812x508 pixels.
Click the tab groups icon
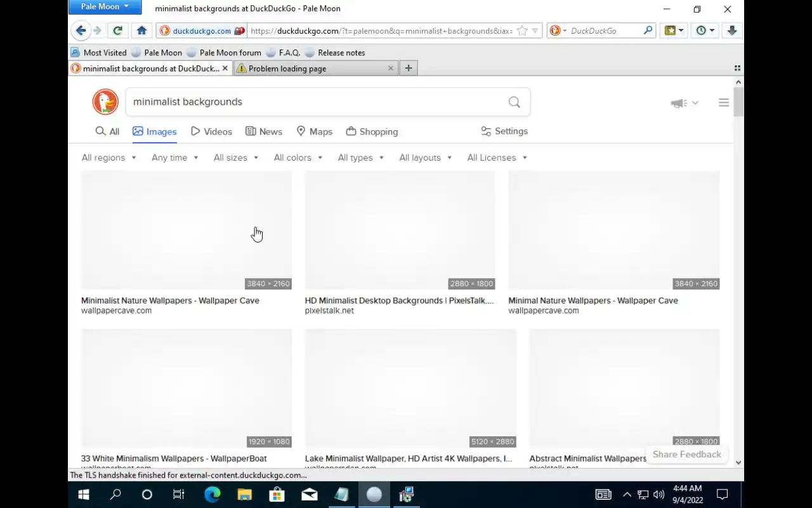tap(737, 68)
